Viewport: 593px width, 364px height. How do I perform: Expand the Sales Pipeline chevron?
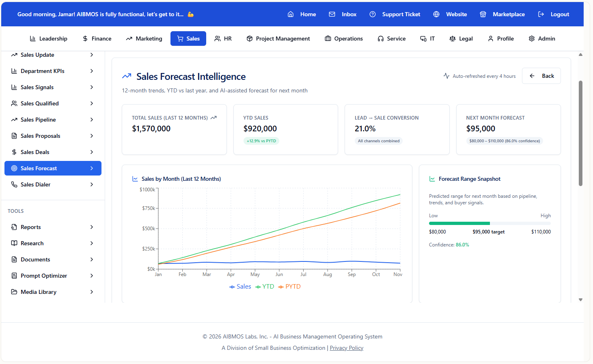tap(92, 120)
